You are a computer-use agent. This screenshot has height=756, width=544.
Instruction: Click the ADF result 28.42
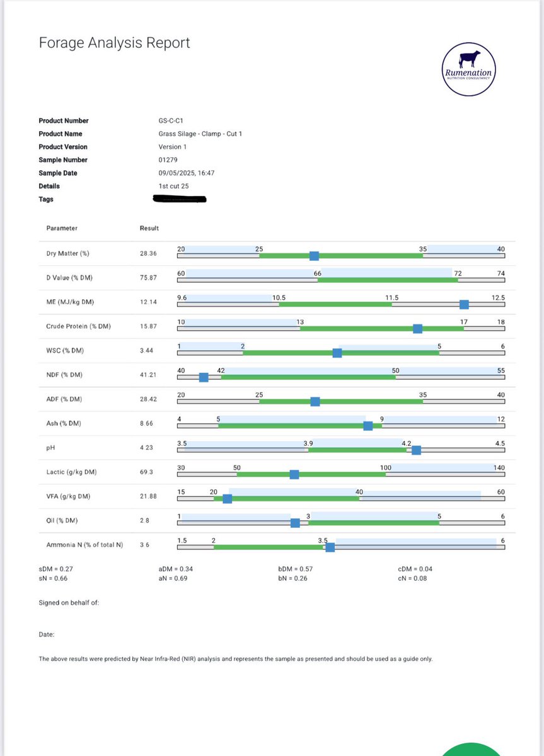point(148,399)
